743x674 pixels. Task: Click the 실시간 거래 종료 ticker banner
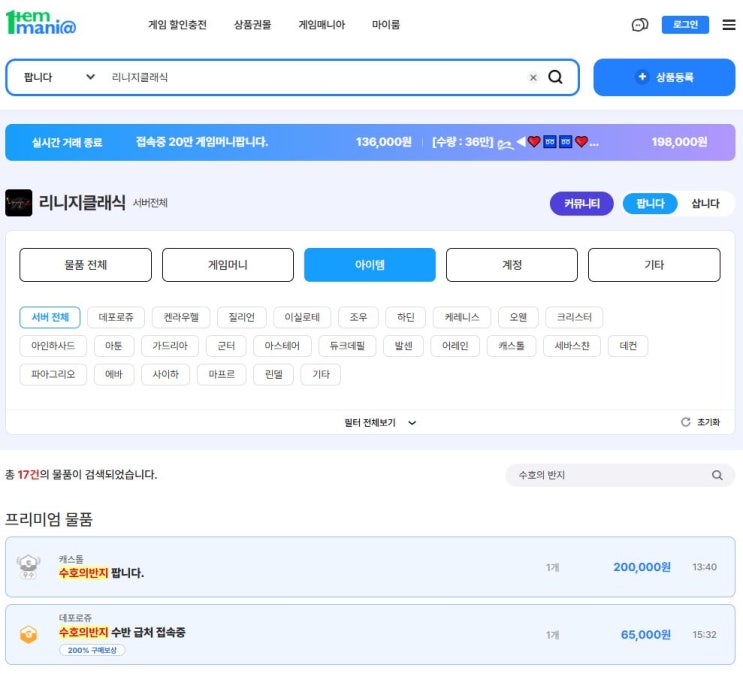point(370,142)
